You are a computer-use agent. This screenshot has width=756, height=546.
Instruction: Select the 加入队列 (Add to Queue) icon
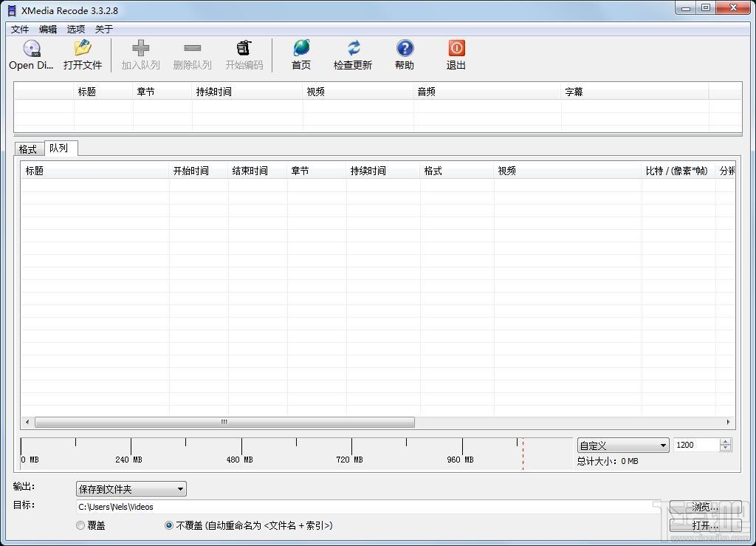(x=140, y=52)
